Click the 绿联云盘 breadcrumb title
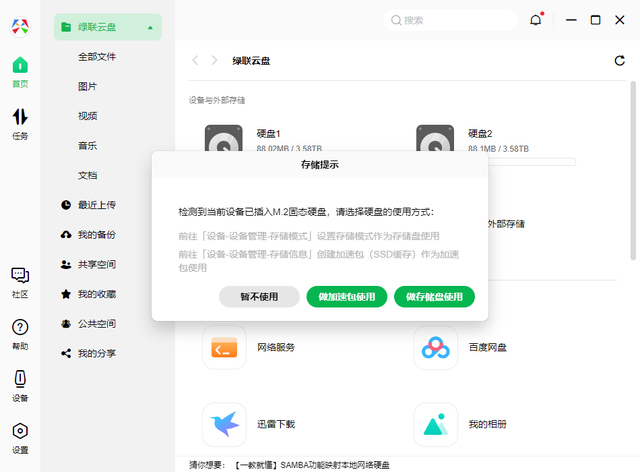Screen dimensions: 640x472 [251, 61]
